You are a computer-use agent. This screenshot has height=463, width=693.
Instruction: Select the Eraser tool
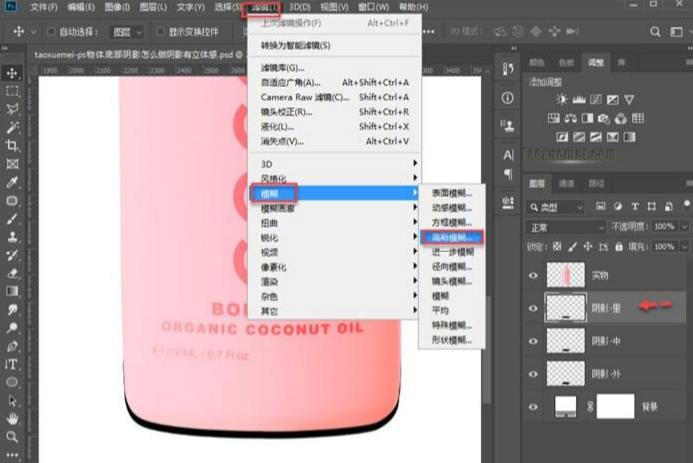click(12, 273)
